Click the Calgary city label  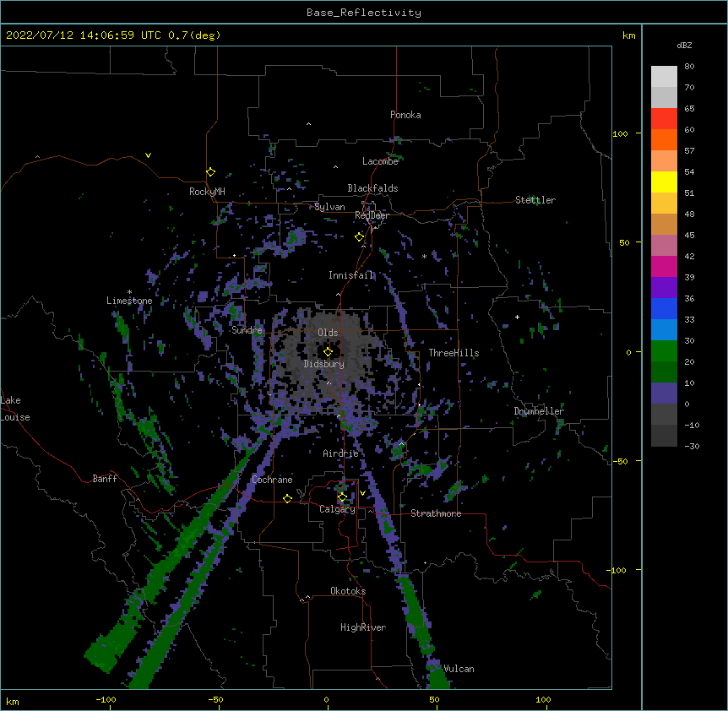click(337, 509)
